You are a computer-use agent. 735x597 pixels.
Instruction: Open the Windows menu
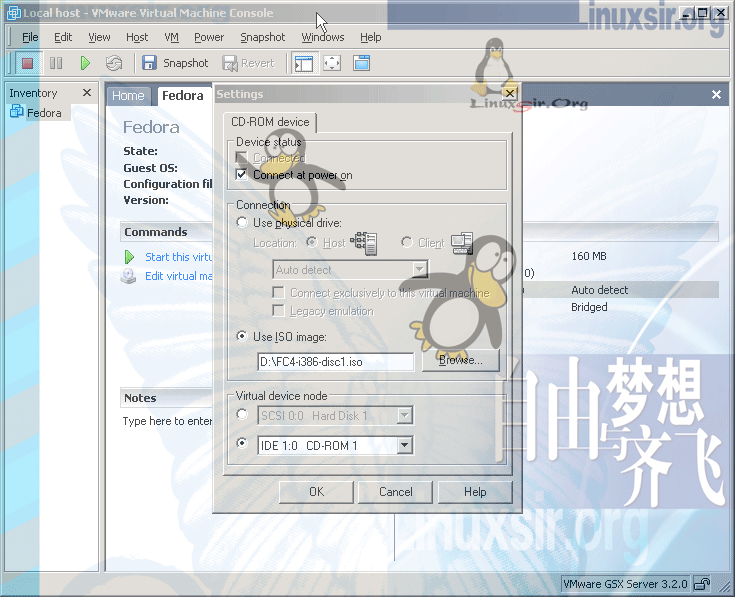point(323,37)
